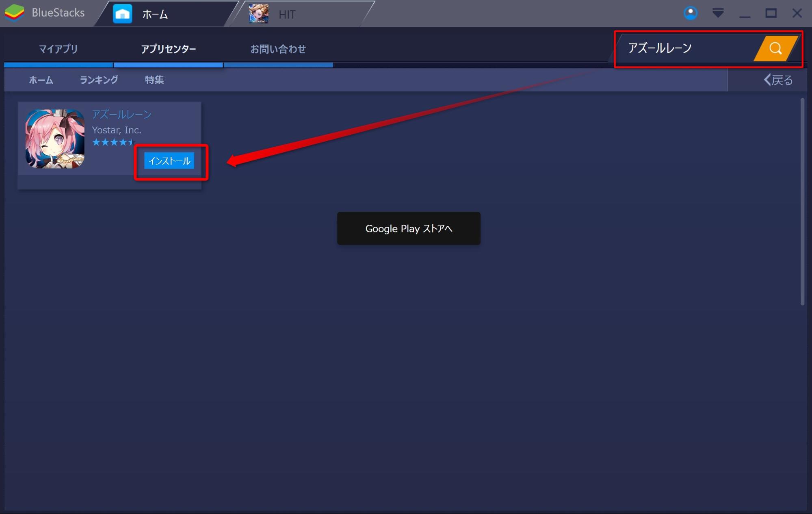Open the アズールレーン app icon thumbnail

[x=55, y=139]
